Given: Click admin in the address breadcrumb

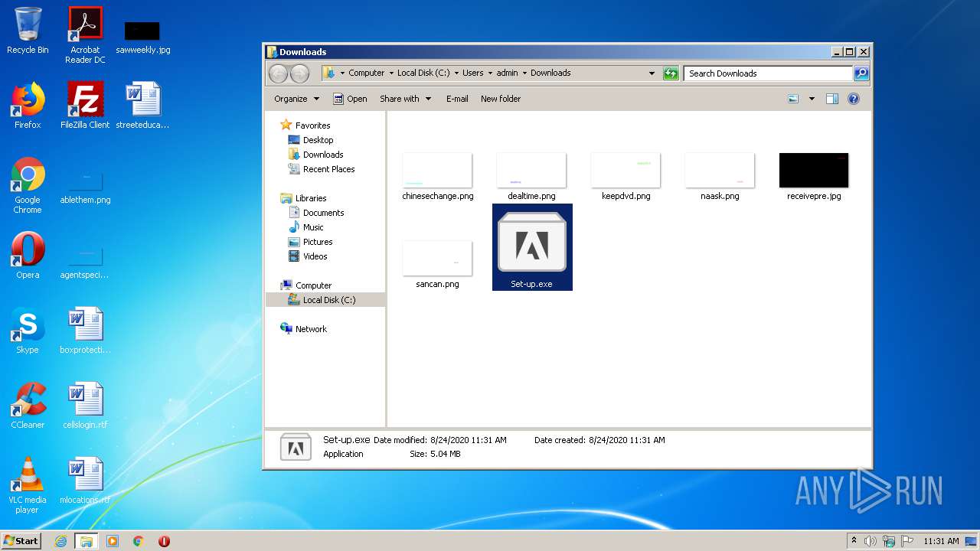Looking at the screenshot, I should click(x=507, y=73).
